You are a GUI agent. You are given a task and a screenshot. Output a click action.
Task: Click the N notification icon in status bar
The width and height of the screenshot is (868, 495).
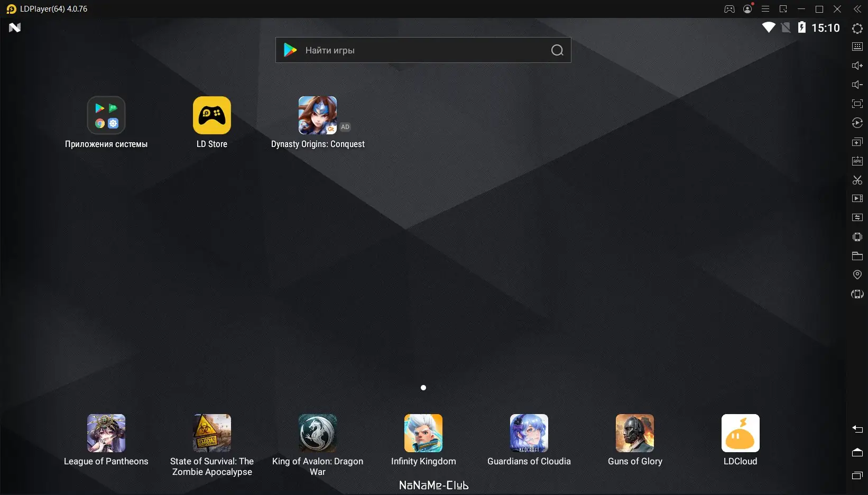click(x=15, y=27)
